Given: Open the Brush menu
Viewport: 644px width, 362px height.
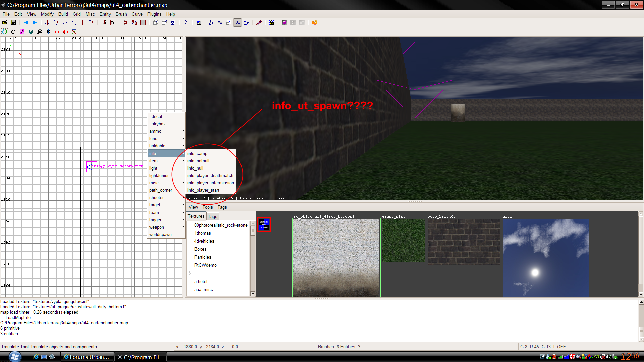Looking at the screenshot, I should [x=121, y=14].
